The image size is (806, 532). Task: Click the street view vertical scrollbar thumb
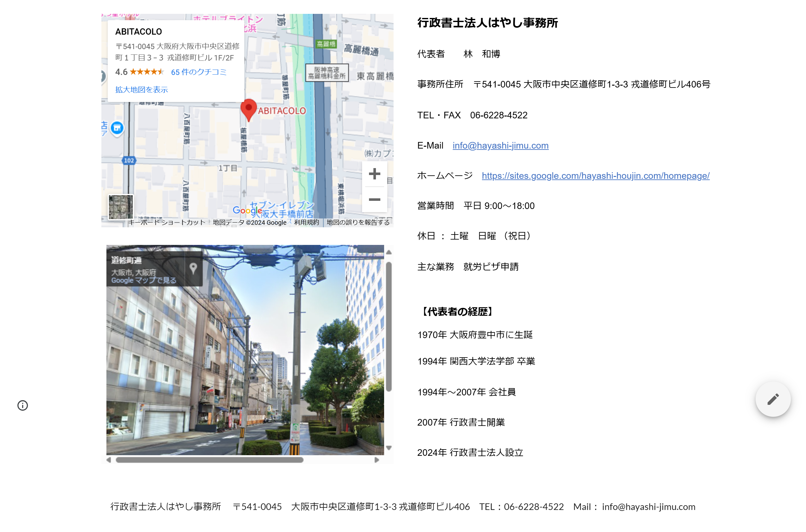coord(389,326)
